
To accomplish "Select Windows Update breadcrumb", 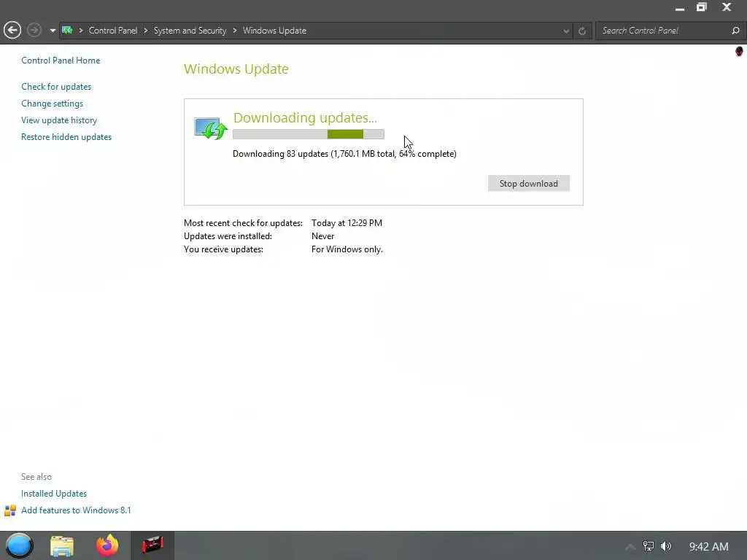I will pyautogui.click(x=274, y=31).
